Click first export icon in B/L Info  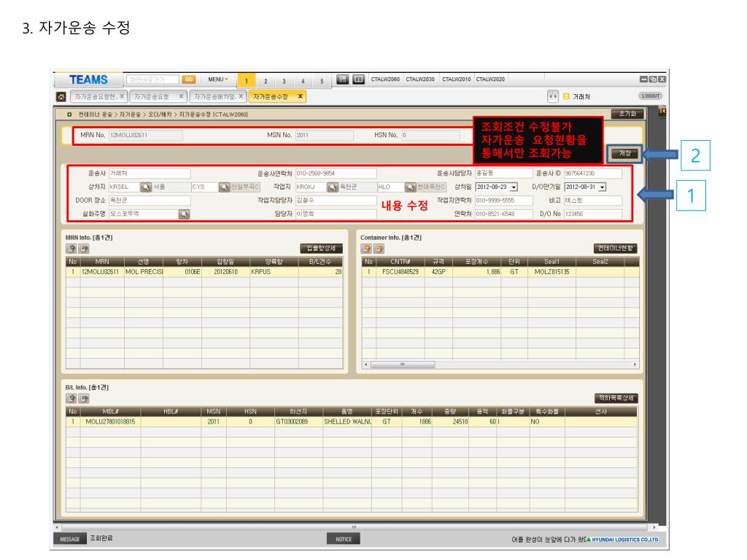coord(71,399)
